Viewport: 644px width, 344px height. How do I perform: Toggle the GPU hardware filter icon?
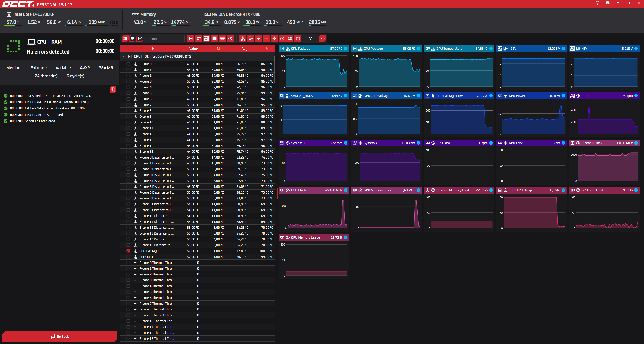[x=199, y=38]
